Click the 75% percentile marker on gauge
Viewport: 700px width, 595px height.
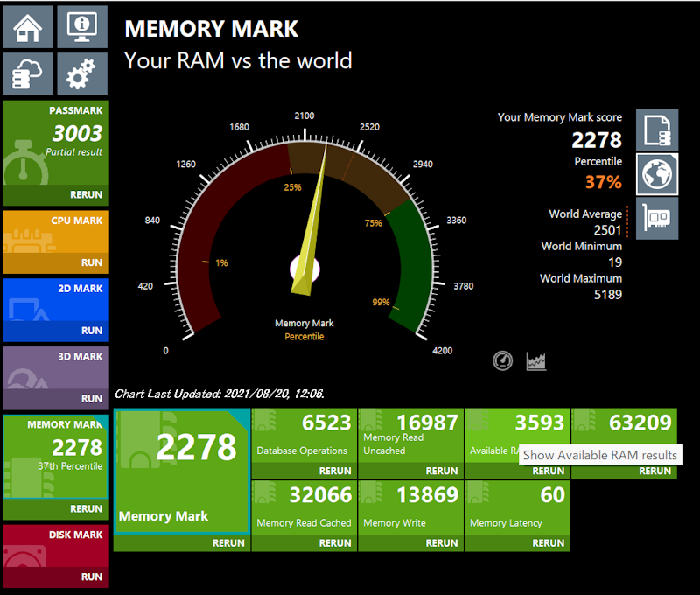374,223
